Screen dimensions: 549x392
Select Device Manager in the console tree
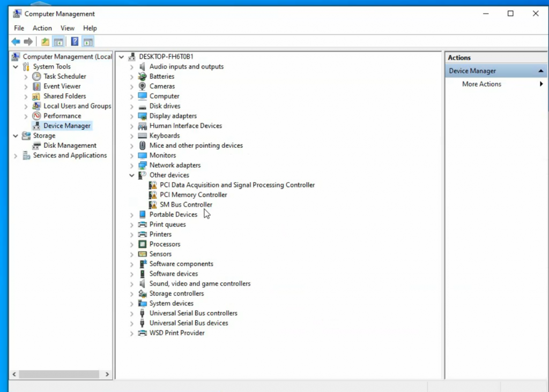pyautogui.click(x=67, y=125)
